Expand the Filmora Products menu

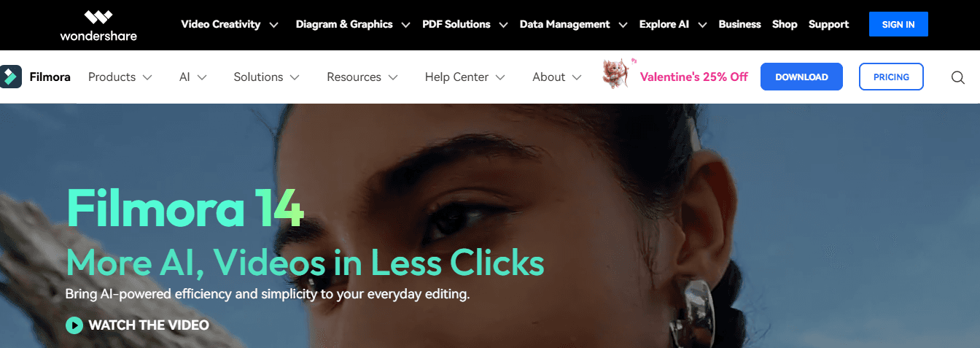pyautogui.click(x=120, y=77)
